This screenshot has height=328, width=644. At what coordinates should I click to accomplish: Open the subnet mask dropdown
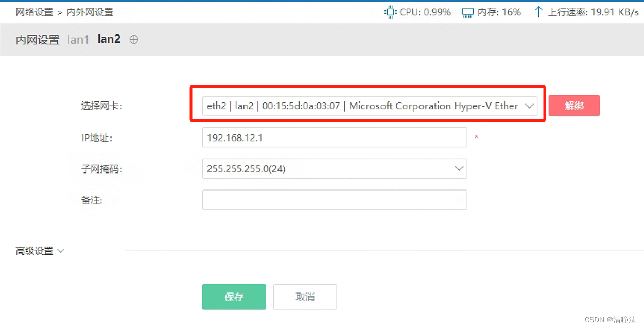(x=335, y=168)
